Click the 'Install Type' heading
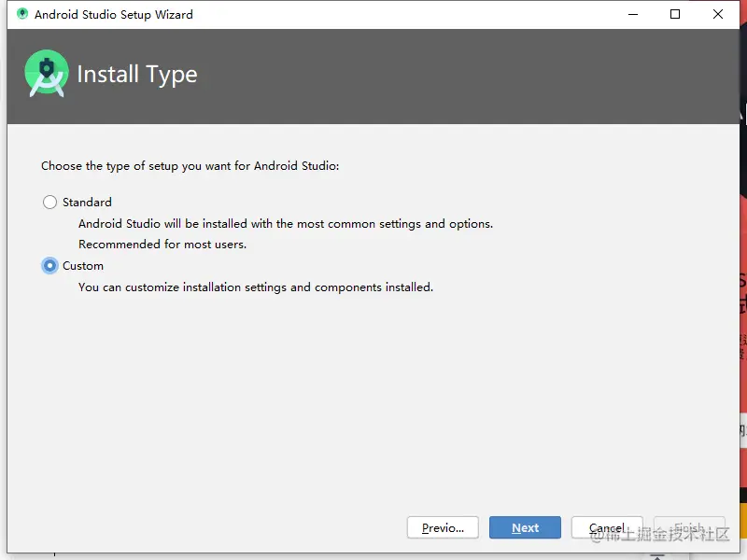747x560 pixels. click(137, 75)
